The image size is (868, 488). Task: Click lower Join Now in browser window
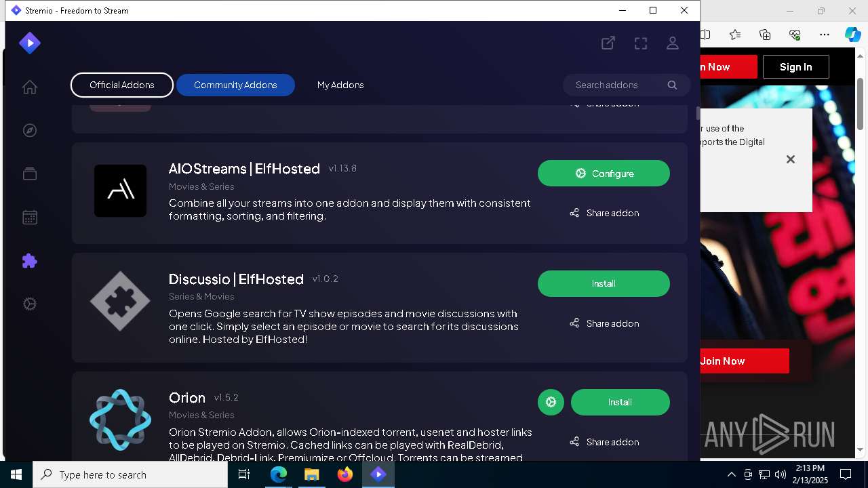click(x=745, y=361)
